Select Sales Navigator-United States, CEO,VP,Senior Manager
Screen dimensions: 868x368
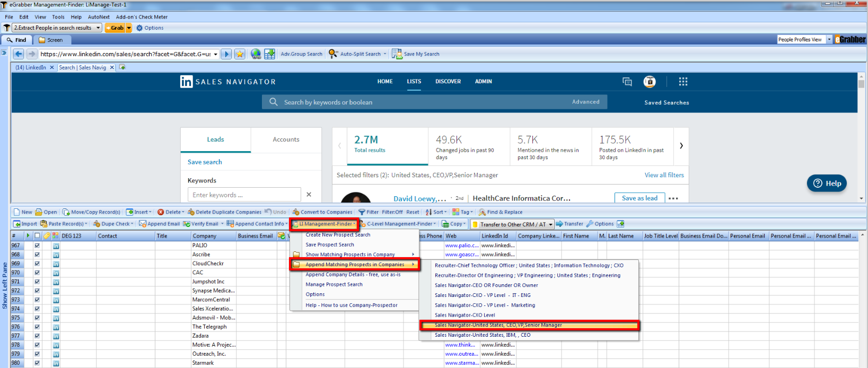(529, 325)
